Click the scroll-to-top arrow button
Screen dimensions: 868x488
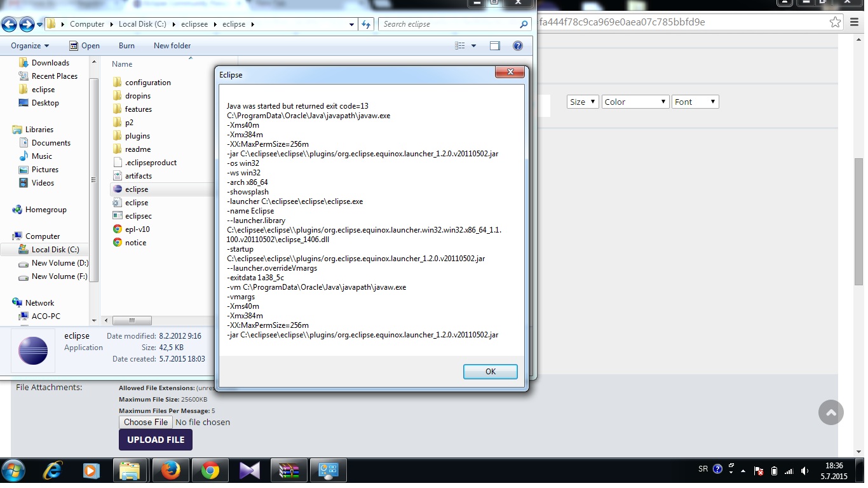pyautogui.click(x=831, y=412)
